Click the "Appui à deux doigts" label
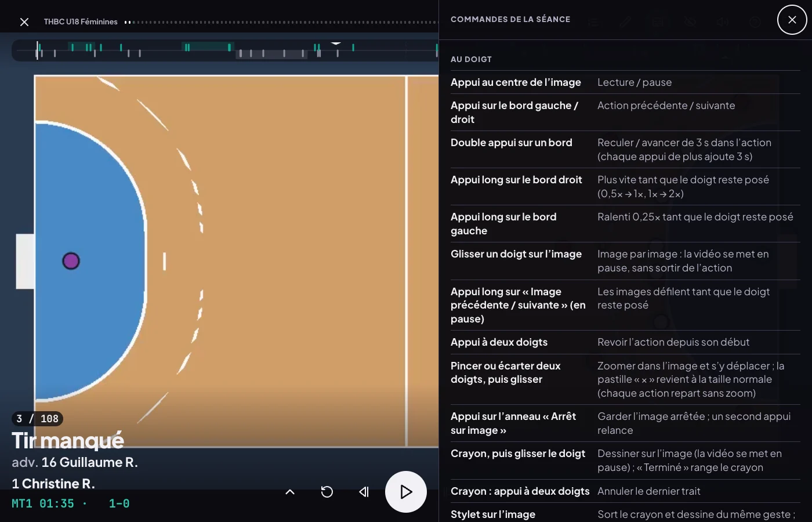This screenshot has width=812, height=522. (x=499, y=342)
